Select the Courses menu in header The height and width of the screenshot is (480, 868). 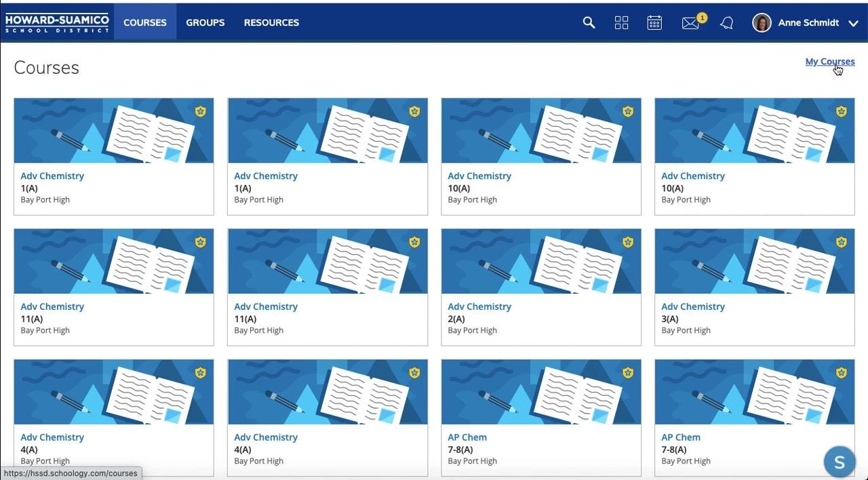coord(145,22)
